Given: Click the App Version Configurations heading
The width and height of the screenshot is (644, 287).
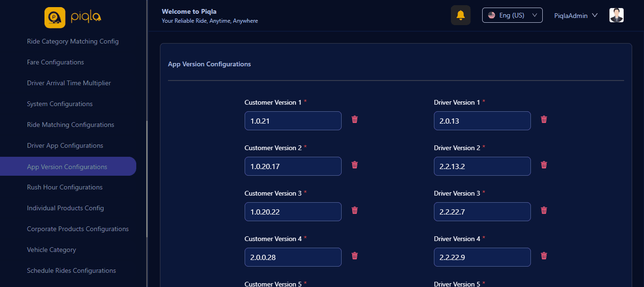Looking at the screenshot, I should [x=209, y=64].
